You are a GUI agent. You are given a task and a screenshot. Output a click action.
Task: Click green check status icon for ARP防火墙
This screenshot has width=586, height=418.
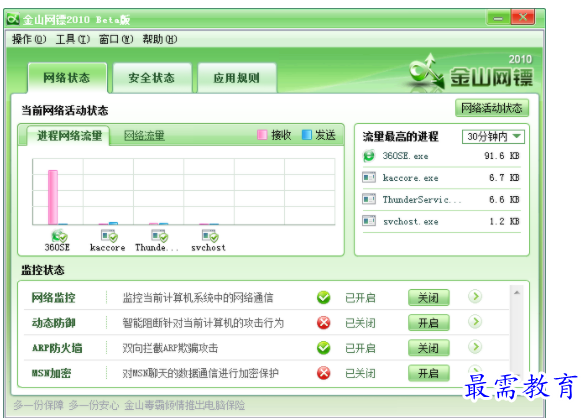(324, 348)
